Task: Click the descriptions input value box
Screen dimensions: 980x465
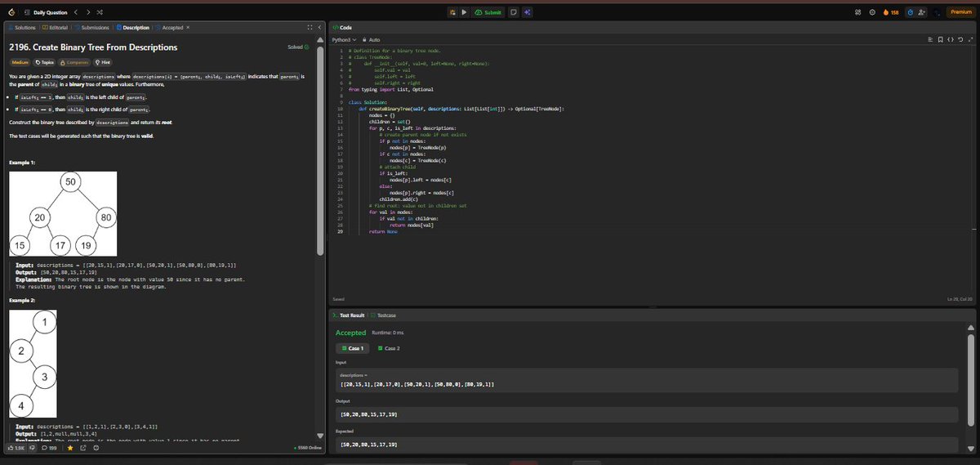Action: coord(647,380)
